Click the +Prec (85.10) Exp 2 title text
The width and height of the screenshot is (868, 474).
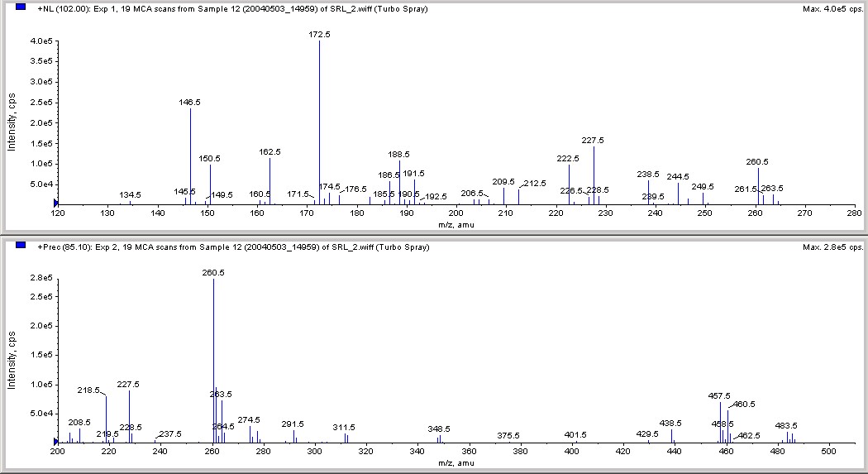click(x=233, y=247)
